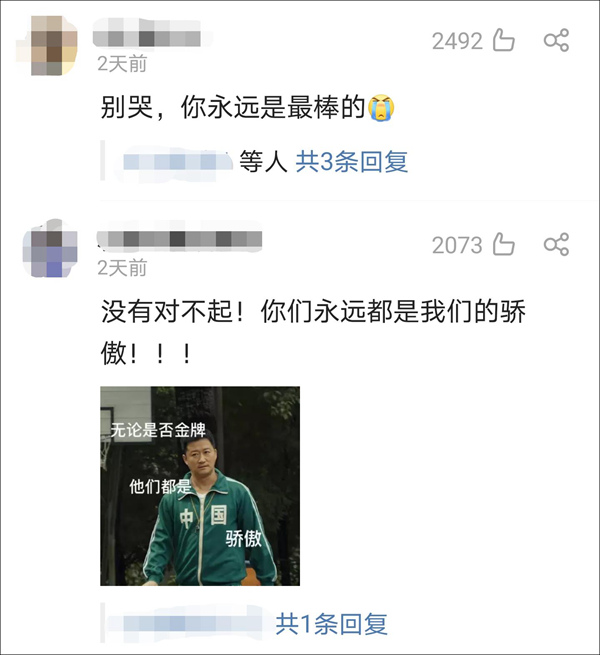Select comment text 没有对不起
The width and height of the screenshot is (600, 655).
[x=167, y=311]
